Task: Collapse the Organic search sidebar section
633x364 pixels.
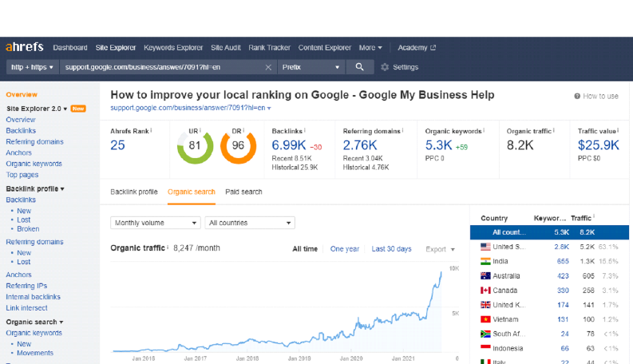Action: tap(34, 322)
